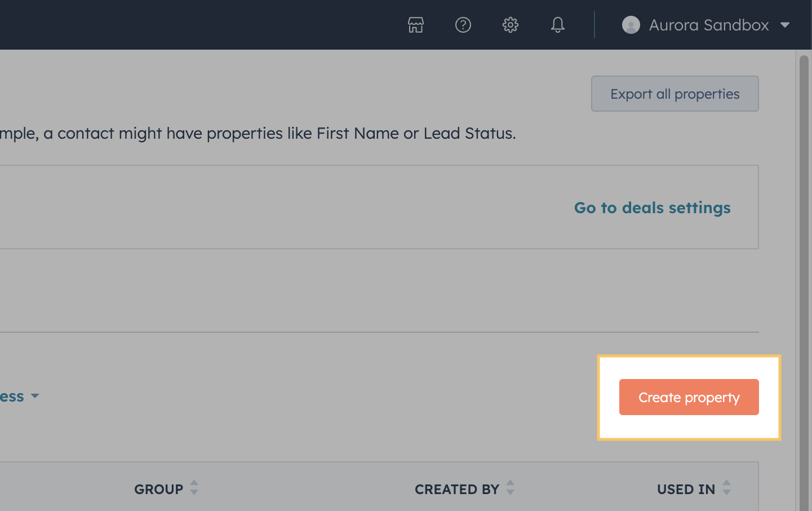Screen dimensions: 812x511
Task: Click the USED IN column header
Action: (x=686, y=489)
